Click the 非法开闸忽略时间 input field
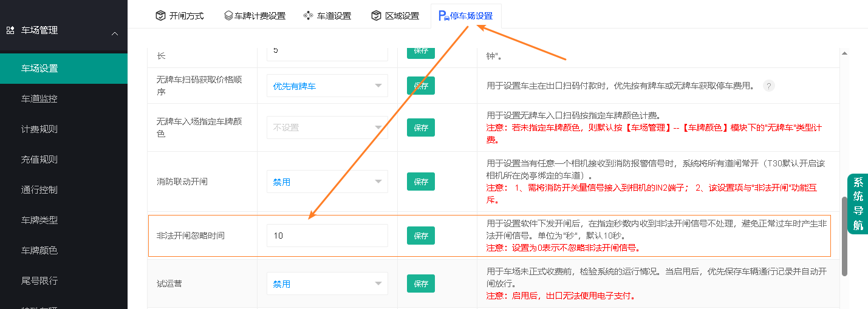The image size is (868, 309). [327, 236]
